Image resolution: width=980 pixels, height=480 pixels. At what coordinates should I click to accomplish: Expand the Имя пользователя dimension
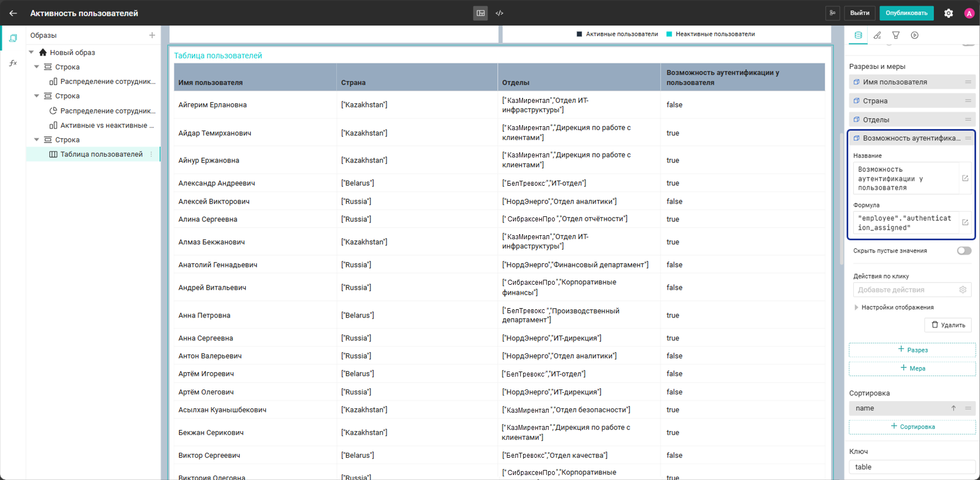(912, 82)
